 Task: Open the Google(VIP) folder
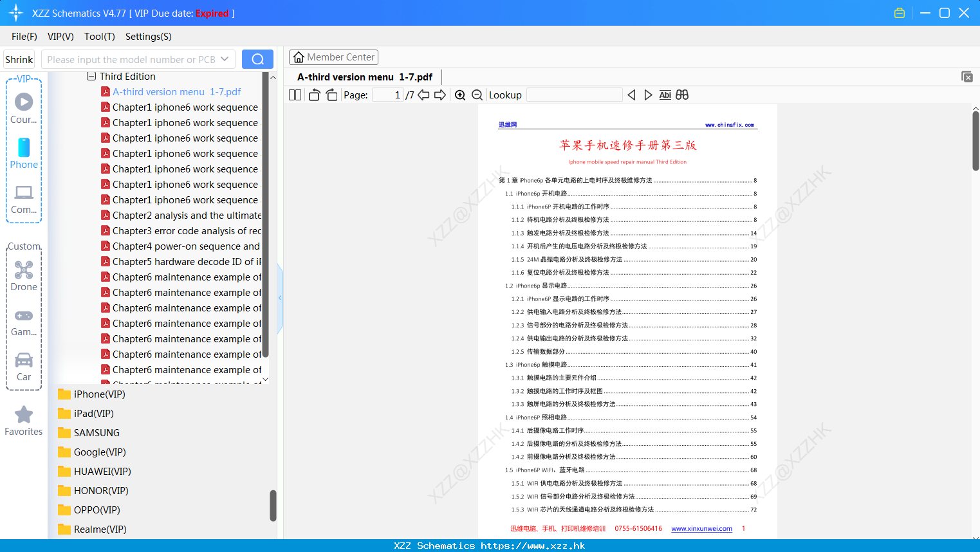[x=91, y=452]
